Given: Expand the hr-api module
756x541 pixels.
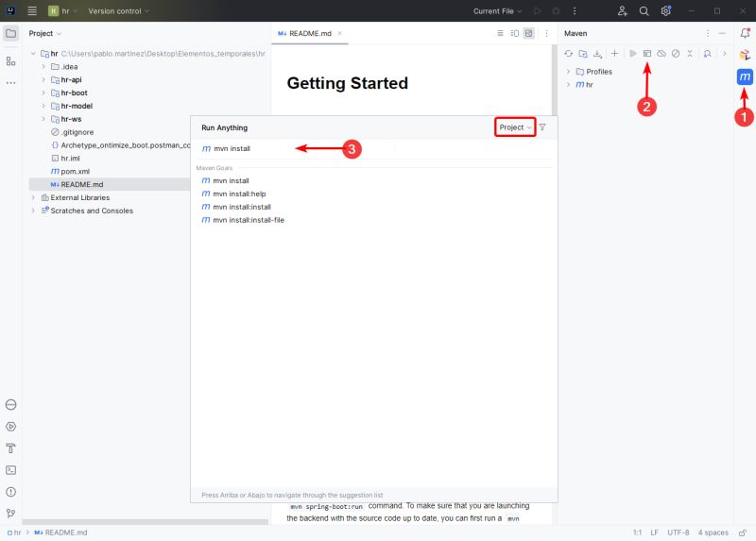Looking at the screenshot, I should [x=43, y=80].
